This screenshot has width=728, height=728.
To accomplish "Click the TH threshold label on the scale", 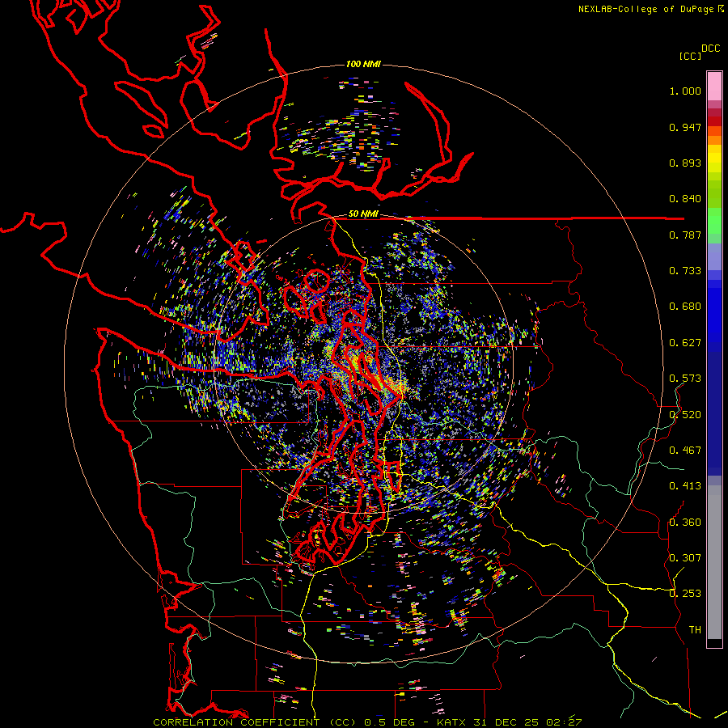I will (695, 630).
